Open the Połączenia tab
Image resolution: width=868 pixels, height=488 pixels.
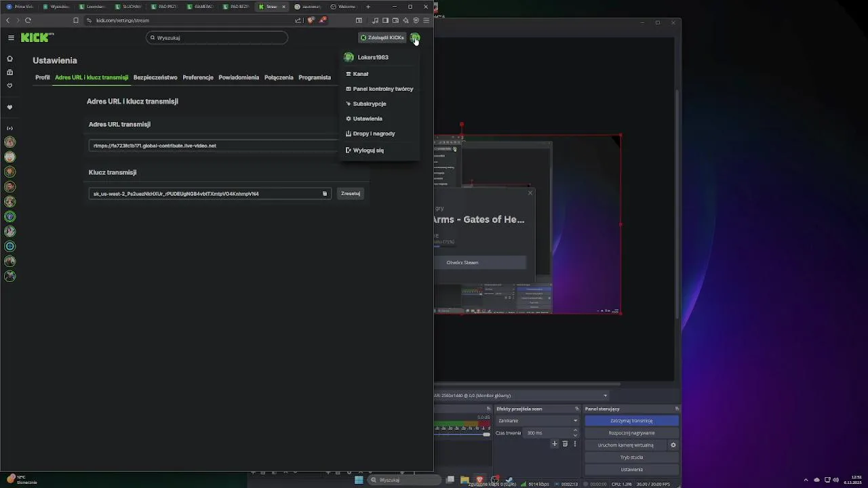[279, 77]
